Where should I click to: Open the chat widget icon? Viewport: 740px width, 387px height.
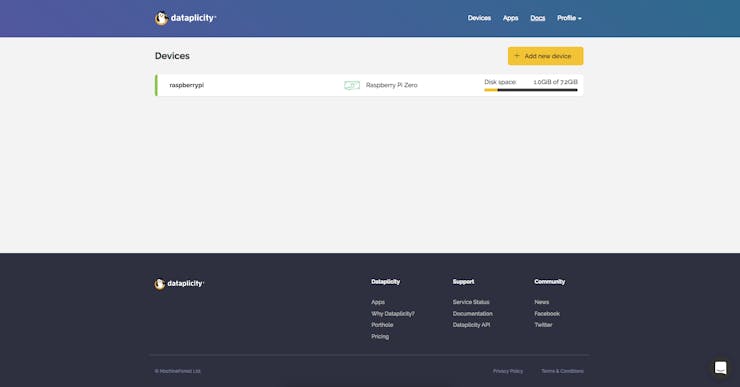(x=720, y=367)
